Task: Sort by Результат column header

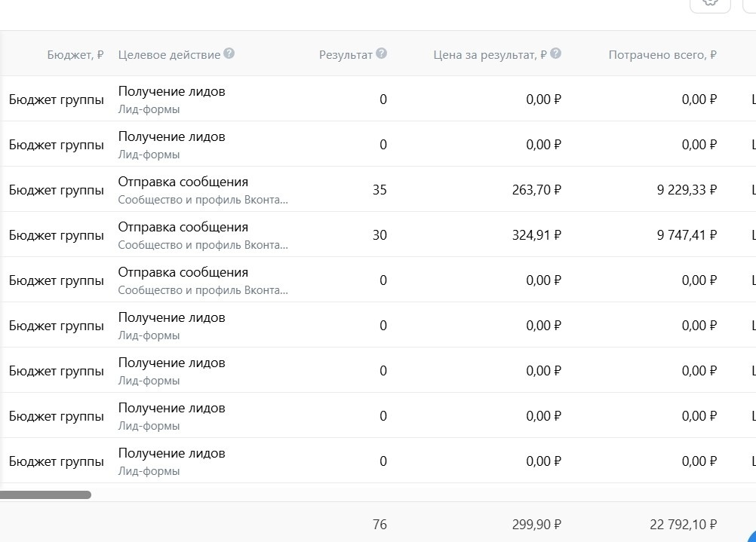Action: [346, 54]
